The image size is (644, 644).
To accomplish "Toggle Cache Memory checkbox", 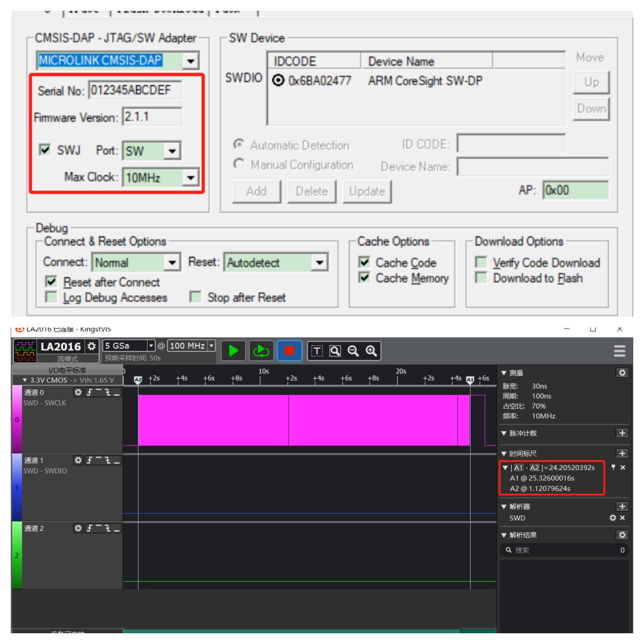I will [x=364, y=278].
